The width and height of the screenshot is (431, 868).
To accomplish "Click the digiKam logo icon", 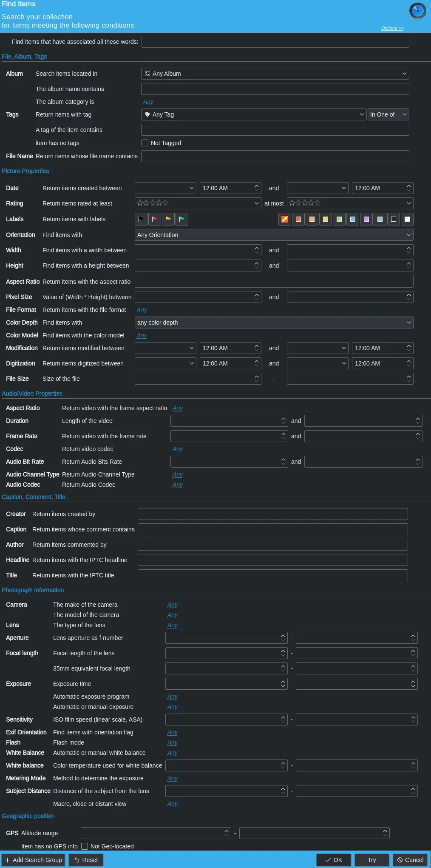I will (417, 11).
